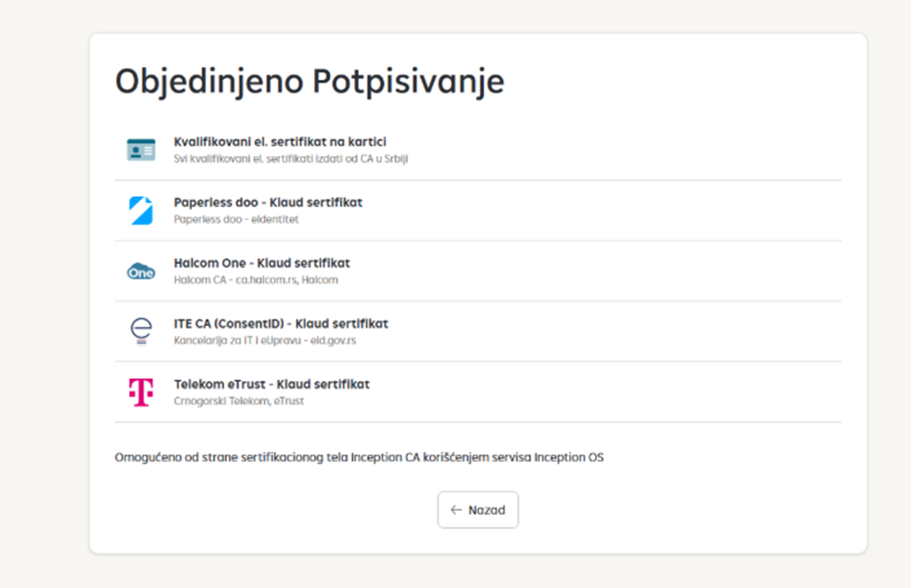911x588 pixels.
Task: Choose Halcom One - Klaud sertifikat
Action: (478, 271)
